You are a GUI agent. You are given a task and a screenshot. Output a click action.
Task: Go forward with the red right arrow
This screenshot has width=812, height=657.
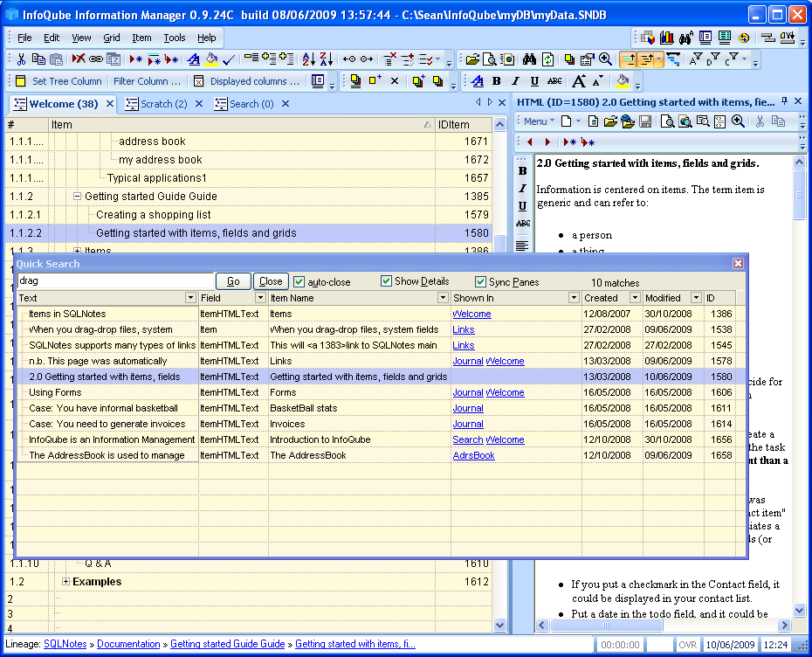547,142
